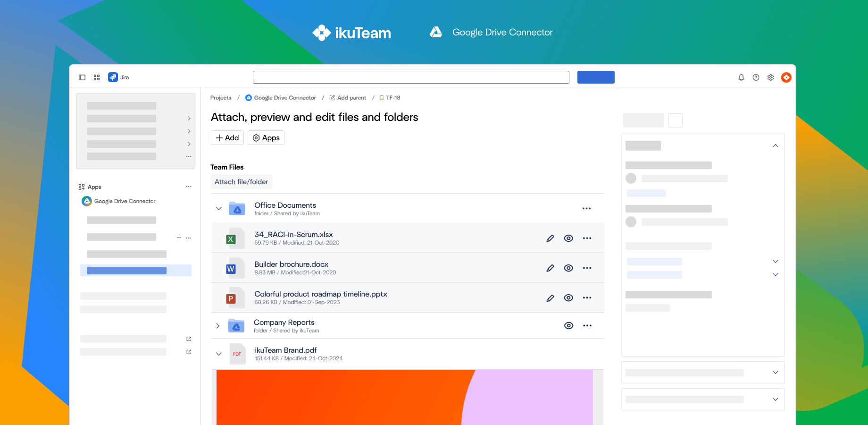The height and width of the screenshot is (425, 868).
Task: Open the pencil edit icon for Builder brochure.docx
Action: click(x=550, y=268)
